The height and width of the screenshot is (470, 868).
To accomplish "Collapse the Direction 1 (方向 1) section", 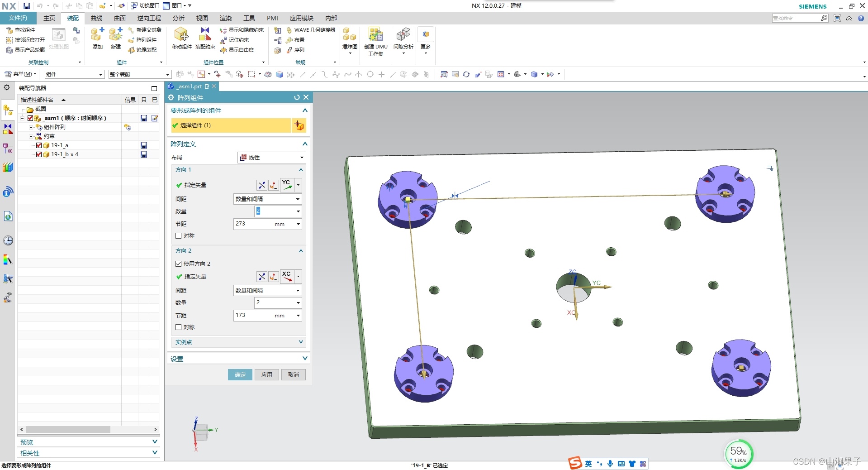I will click(301, 170).
